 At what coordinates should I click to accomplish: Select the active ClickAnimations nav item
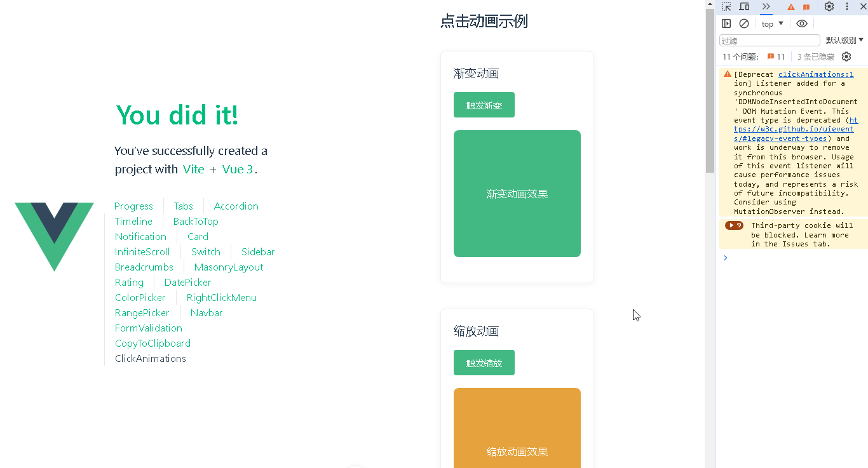click(x=151, y=358)
